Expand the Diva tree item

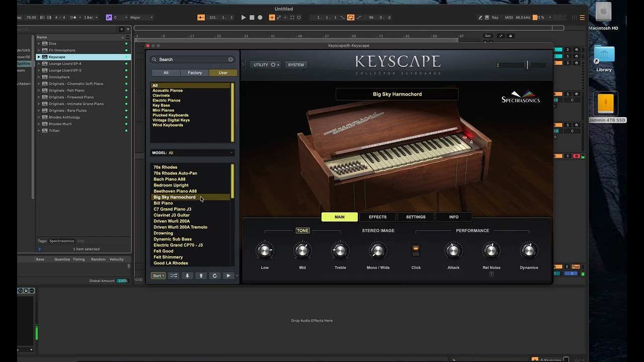tap(39, 44)
